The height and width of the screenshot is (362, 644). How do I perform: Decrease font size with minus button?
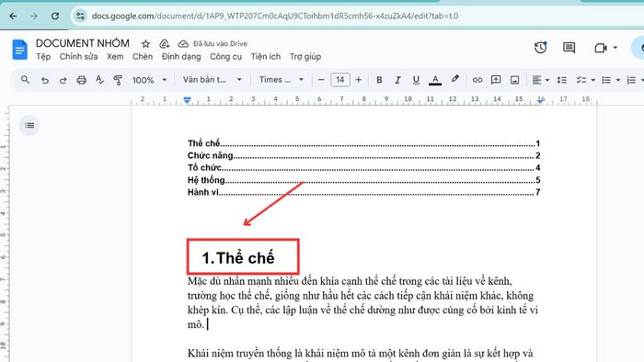[x=321, y=80]
